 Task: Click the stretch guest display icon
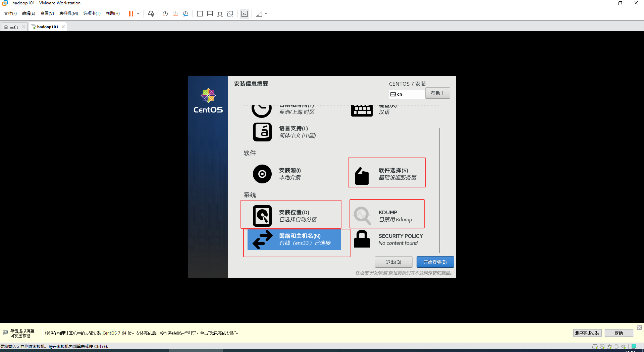[259, 14]
